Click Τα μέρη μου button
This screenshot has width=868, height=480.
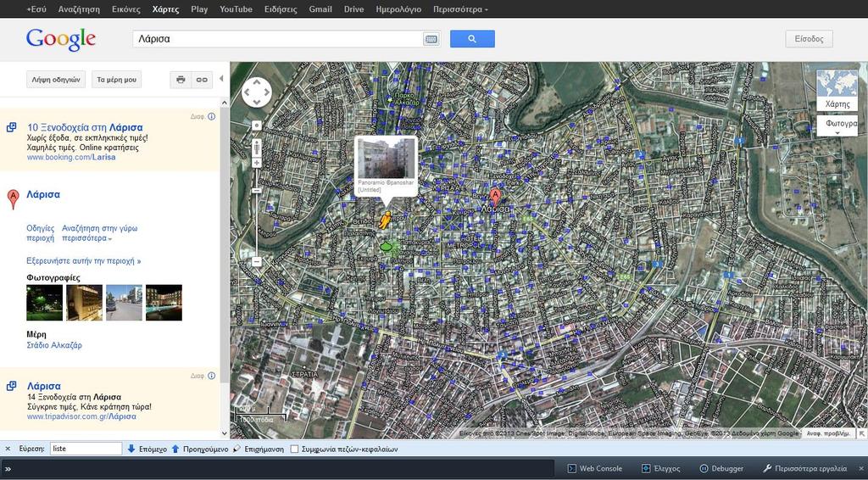click(116, 80)
